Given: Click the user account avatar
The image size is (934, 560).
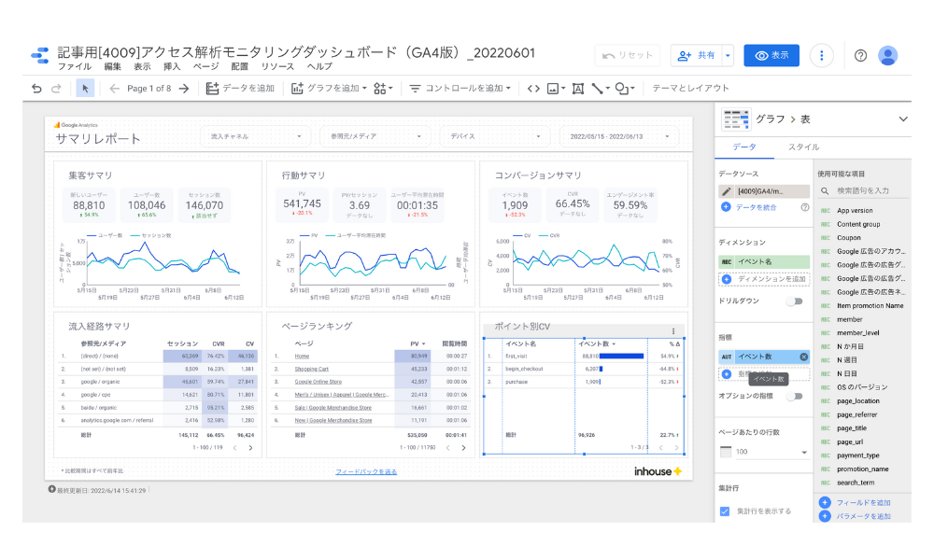Looking at the screenshot, I should 887,55.
